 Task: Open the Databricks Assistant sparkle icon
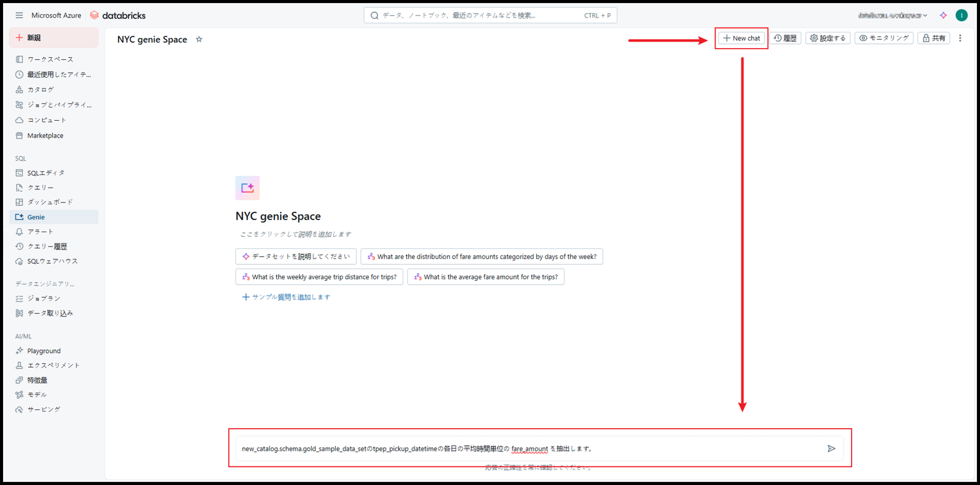coord(943,16)
